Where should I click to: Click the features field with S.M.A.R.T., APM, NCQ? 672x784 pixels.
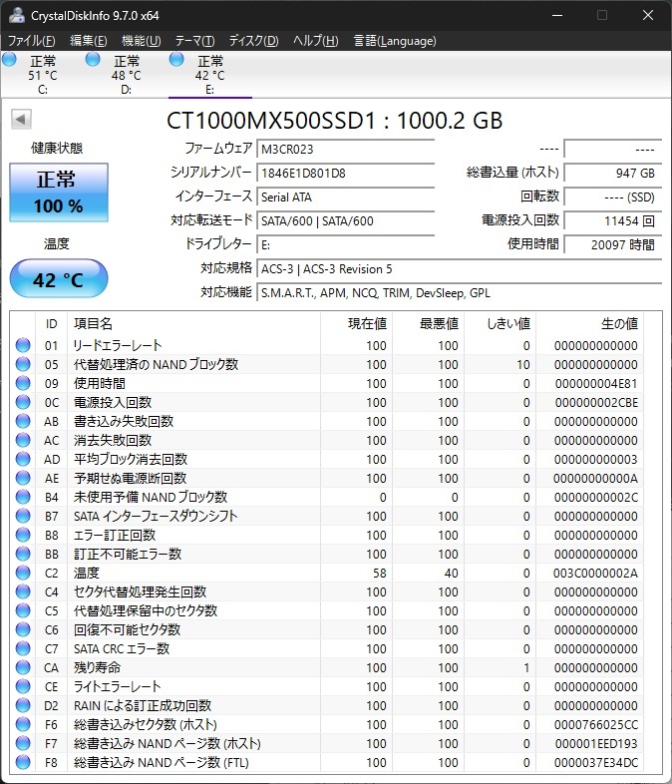[x=460, y=293]
